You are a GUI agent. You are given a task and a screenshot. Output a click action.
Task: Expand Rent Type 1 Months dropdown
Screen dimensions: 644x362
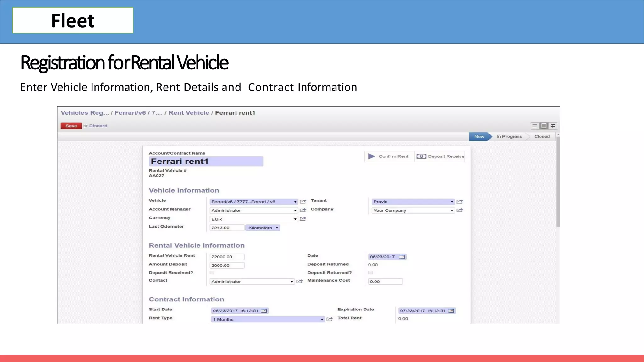(322, 319)
